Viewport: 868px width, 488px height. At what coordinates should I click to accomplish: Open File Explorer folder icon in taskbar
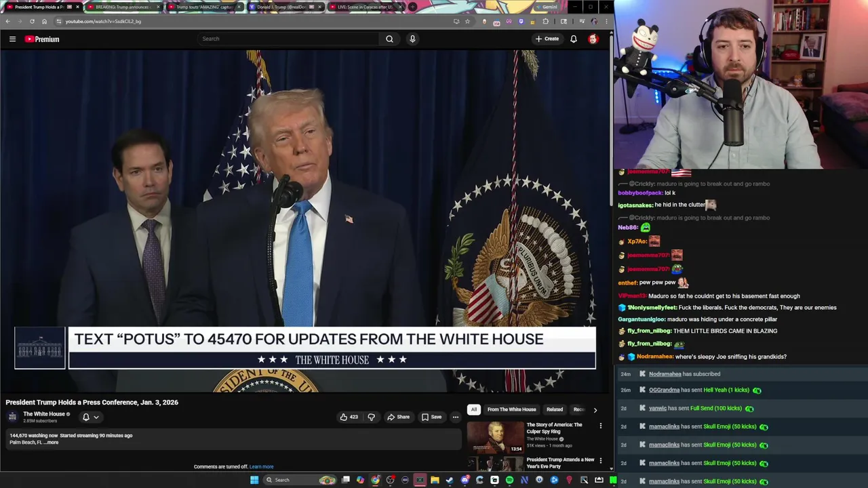(435, 480)
